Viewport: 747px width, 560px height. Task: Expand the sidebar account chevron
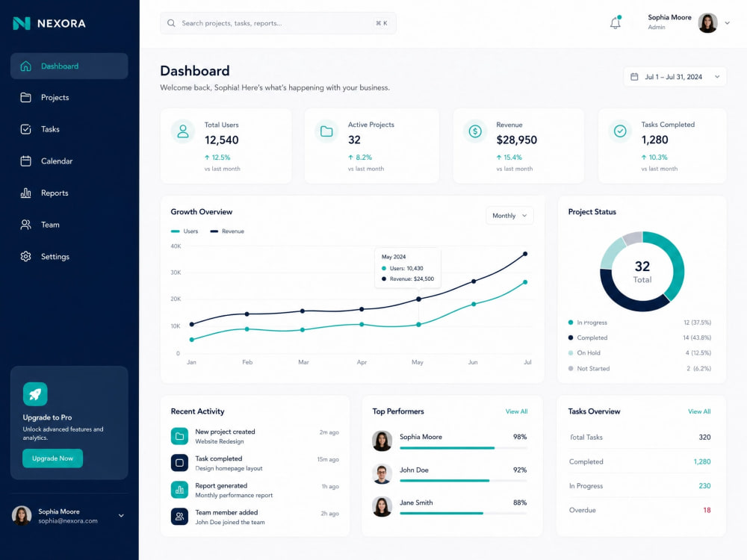pos(121,516)
